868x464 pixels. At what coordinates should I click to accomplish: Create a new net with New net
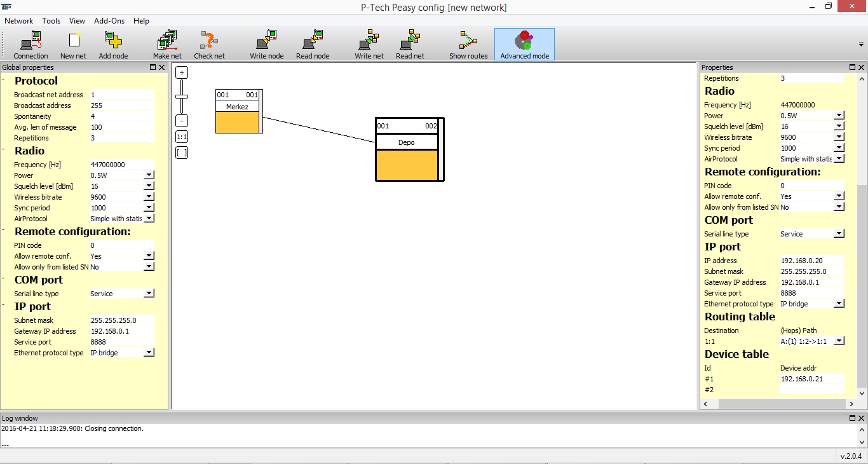(74, 44)
